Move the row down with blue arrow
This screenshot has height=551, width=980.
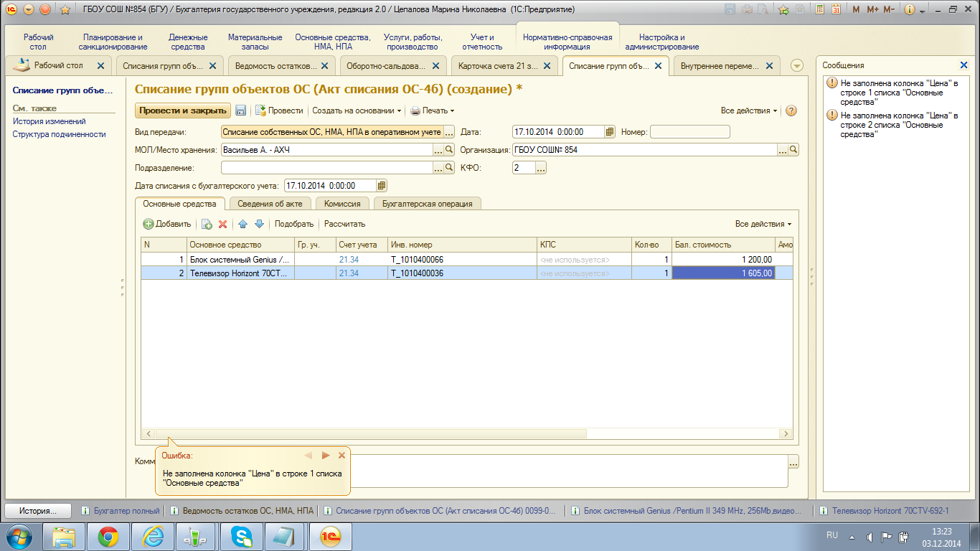[259, 224]
